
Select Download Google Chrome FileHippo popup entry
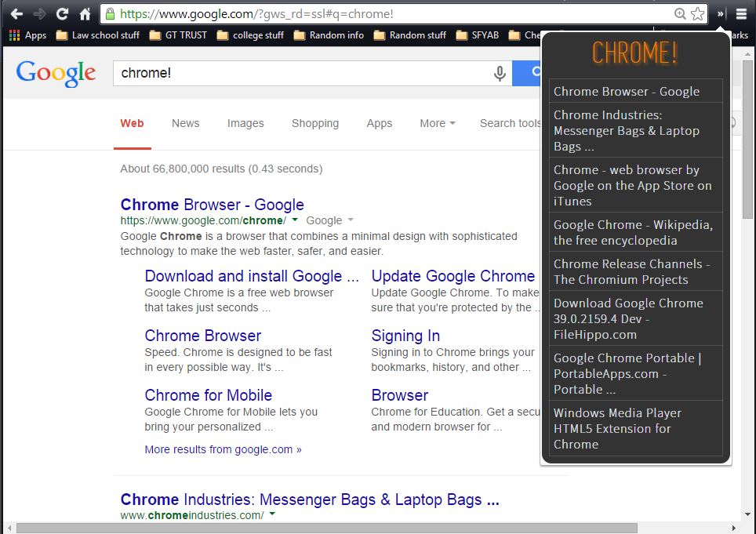pyautogui.click(x=636, y=318)
